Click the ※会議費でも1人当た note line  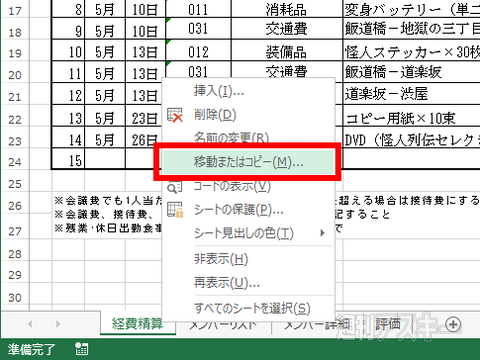point(108,201)
